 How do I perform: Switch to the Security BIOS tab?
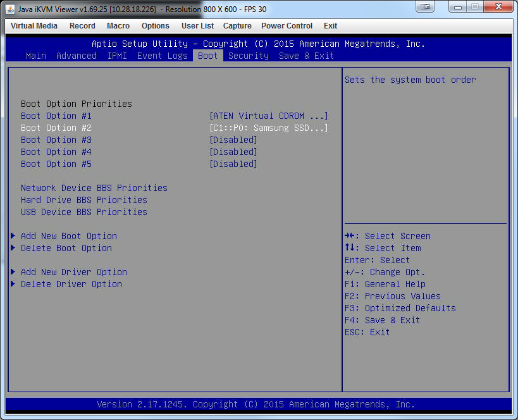tap(248, 56)
